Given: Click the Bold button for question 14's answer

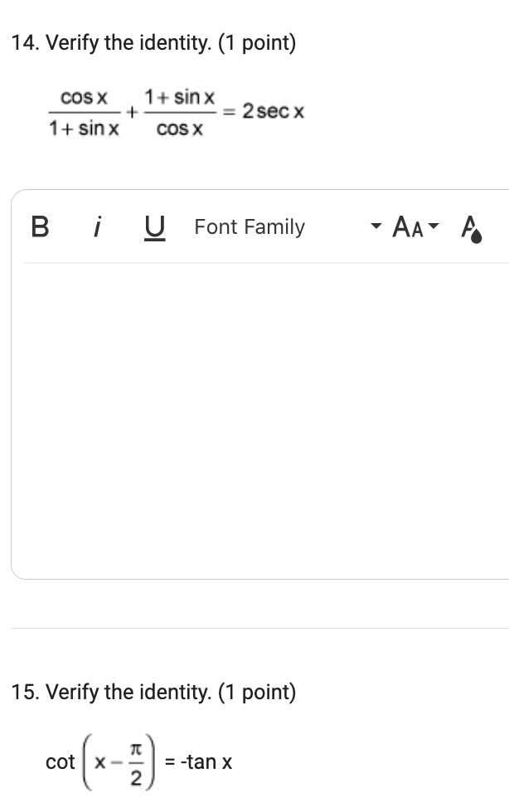Looking at the screenshot, I should click(38, 227).
